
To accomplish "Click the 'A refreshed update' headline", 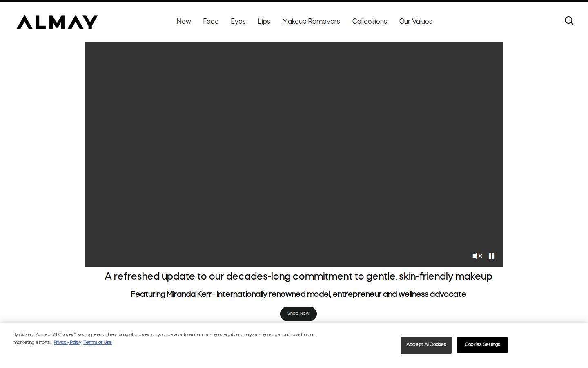I will click(298, 277).
